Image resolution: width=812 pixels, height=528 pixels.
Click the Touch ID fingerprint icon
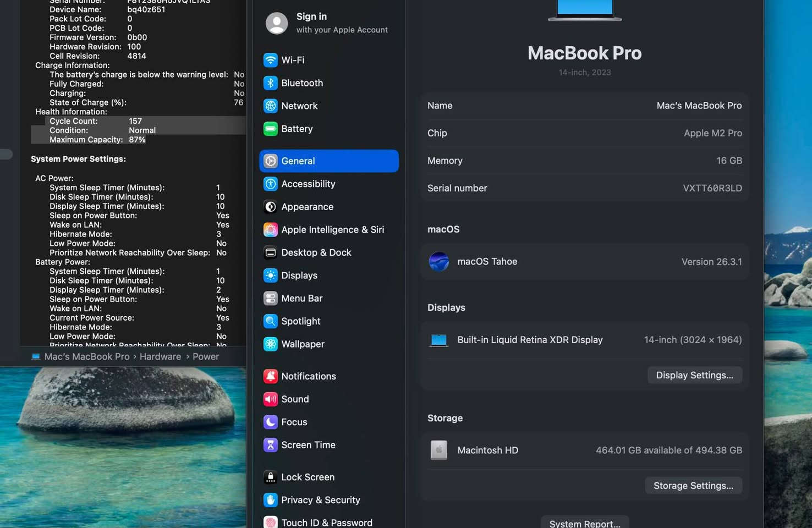[x=270, y=522]
